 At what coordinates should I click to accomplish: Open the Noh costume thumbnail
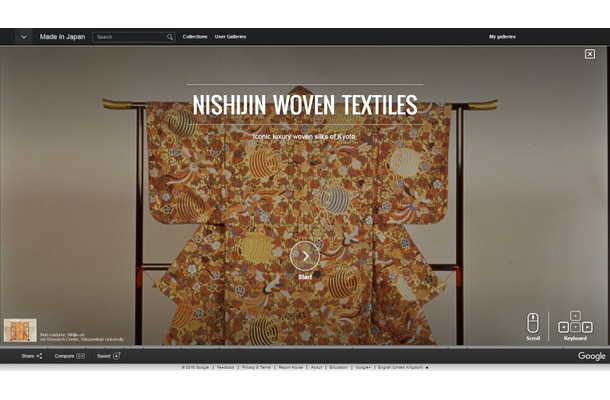(x=20, y=330)
